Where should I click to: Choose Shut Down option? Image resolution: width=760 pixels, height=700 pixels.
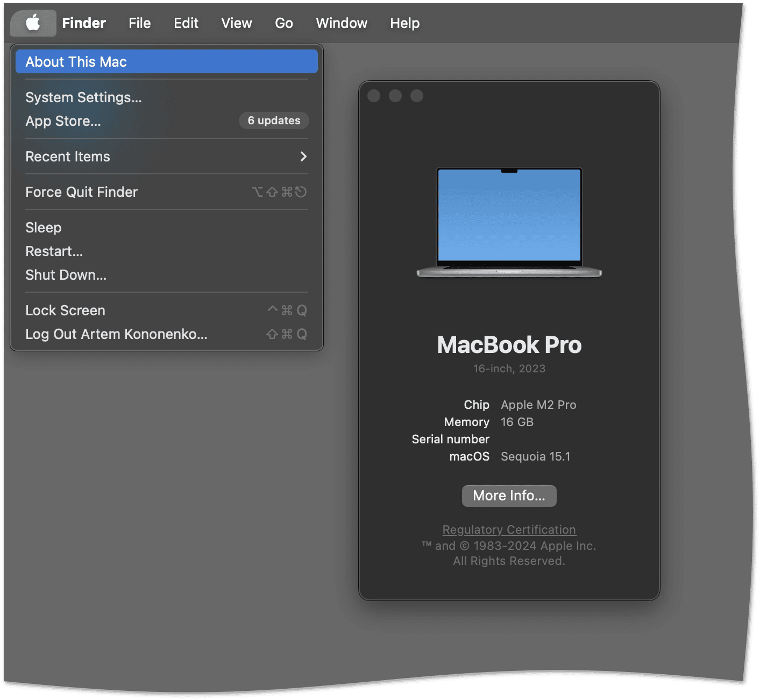[66, 275]
